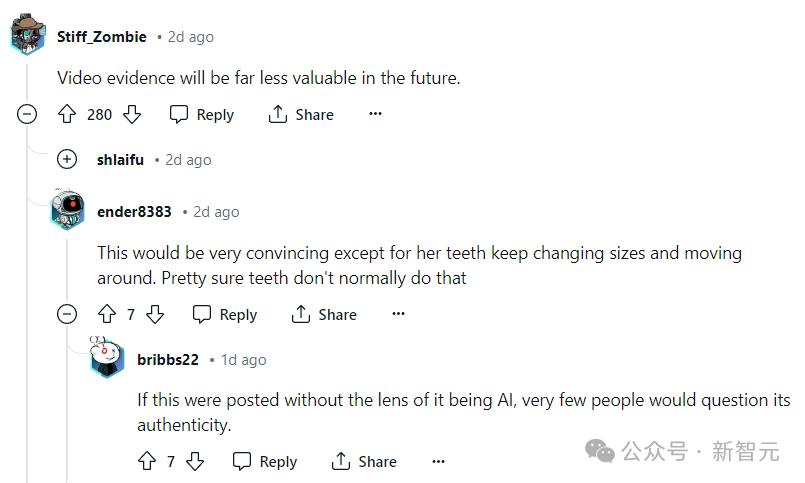Share bribbs22's comment
805x483 pixels.
[x=364, y=461]
